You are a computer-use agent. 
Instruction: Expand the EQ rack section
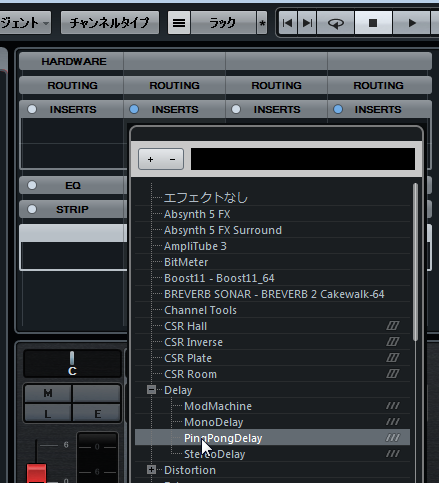click(x=73, y=185)
